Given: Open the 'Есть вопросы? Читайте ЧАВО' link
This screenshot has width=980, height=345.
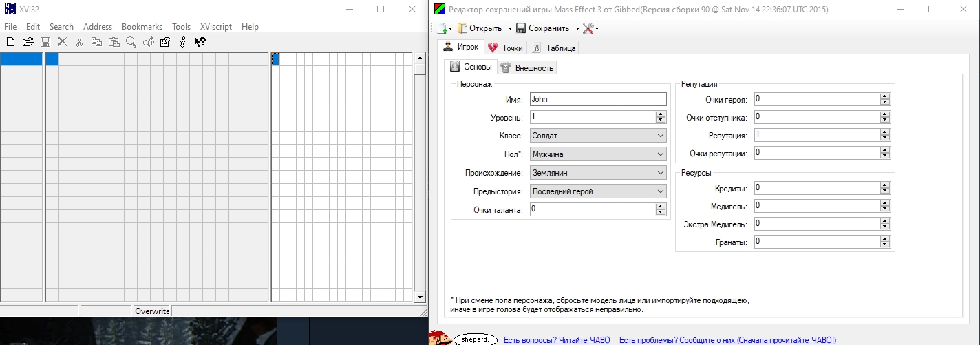Looking at the screenshot, I should [557, 340].
